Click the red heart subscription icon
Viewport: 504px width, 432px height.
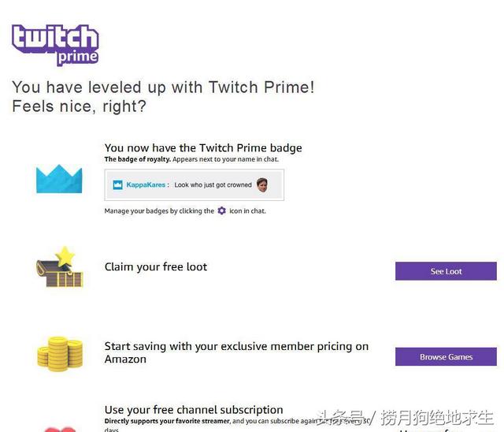click(x=60, y=430)
